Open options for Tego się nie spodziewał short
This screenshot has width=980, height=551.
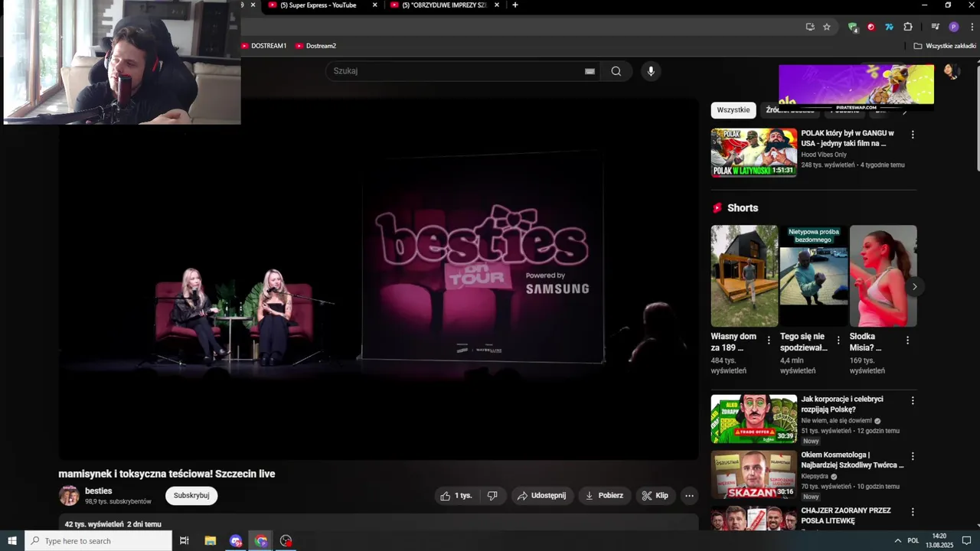838,341
